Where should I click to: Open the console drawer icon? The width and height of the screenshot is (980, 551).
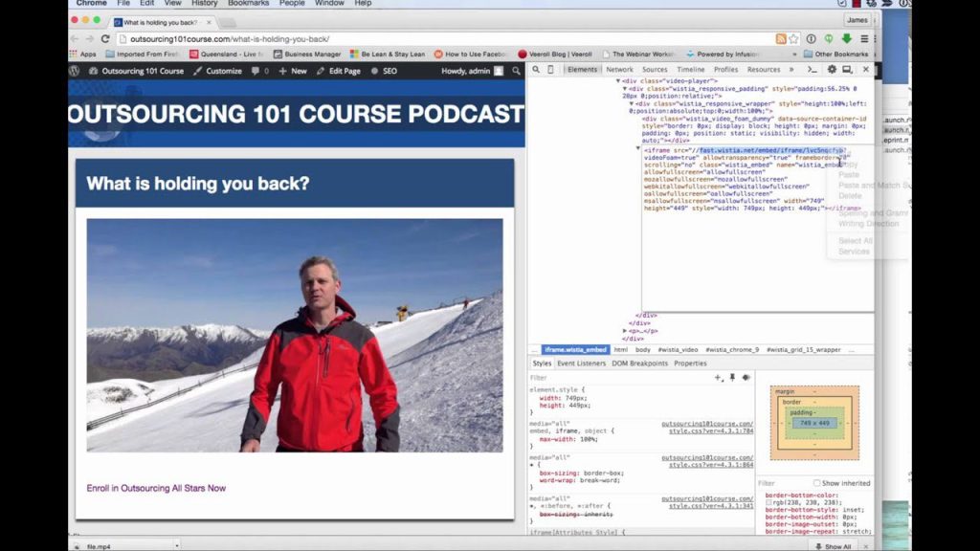(813, 70)
